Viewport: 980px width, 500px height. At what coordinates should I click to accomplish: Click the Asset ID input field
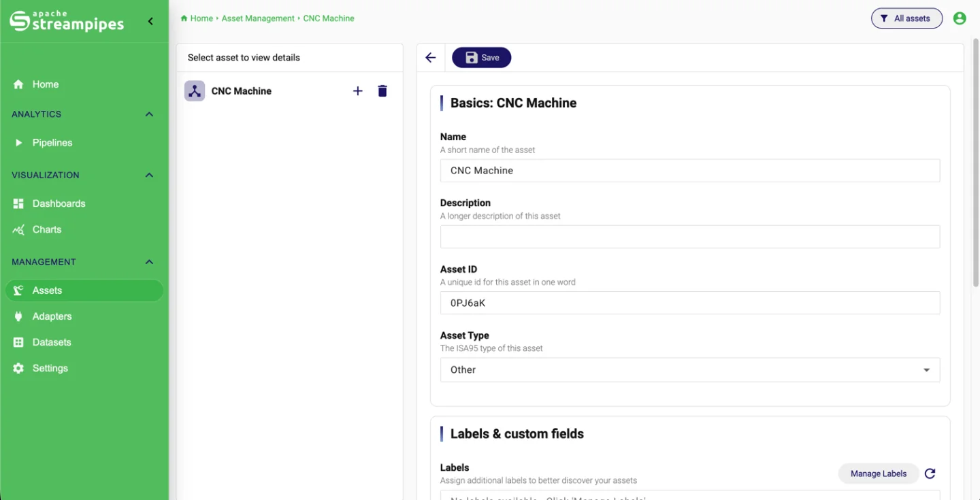[690, 303]
